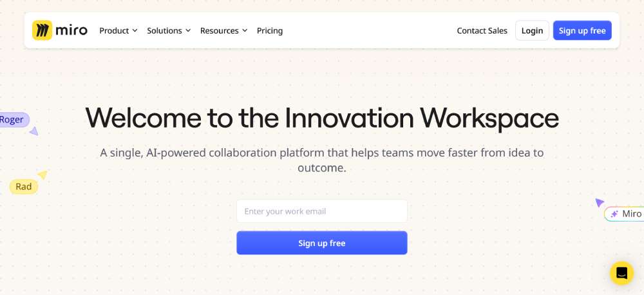
Task: Click the purple cursor arrow near Miro tag
Action: coord(600,202)
